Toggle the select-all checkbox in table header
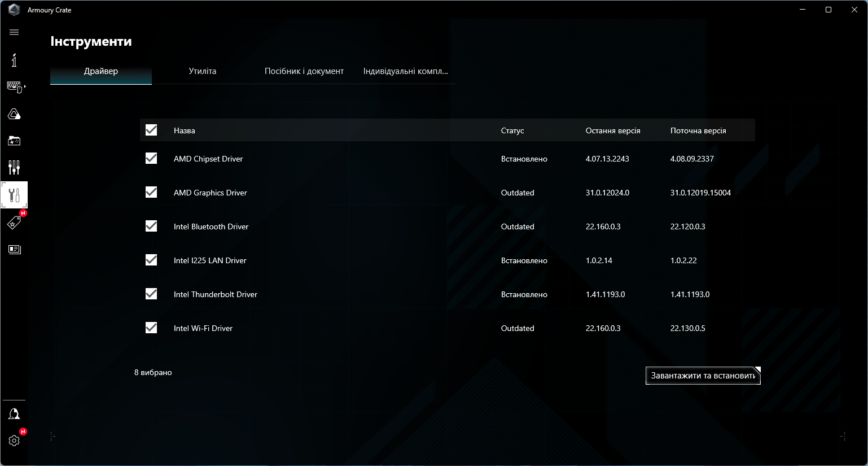 pyautogui.click(x=151, y=130)
